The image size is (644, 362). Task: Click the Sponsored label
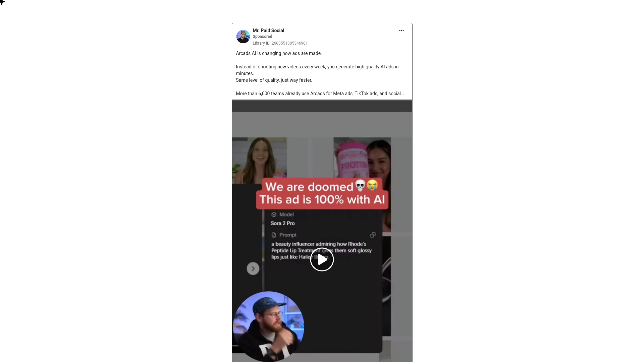[x=262, y=37]
